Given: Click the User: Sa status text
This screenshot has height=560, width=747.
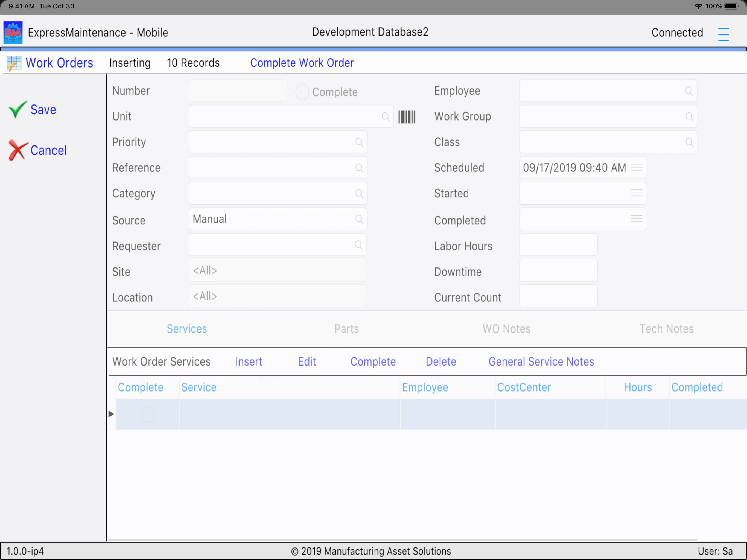Looking at the screenshot, I should pyautogui.click(x=715, y=551).
